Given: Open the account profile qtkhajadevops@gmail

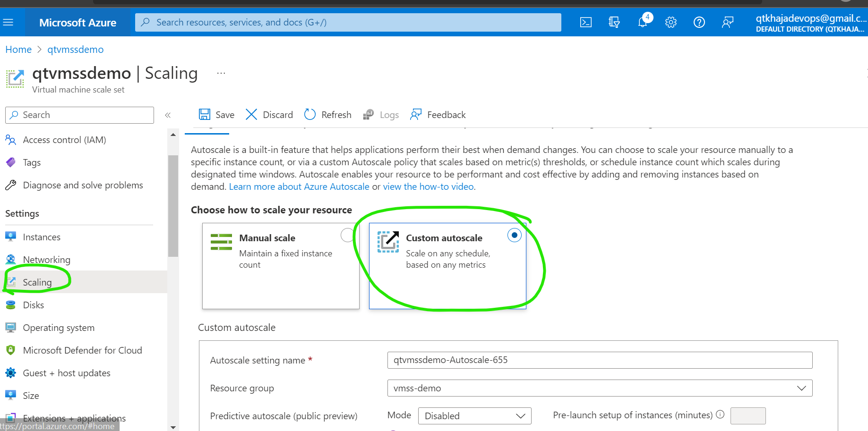Looking at the screenshot, I should pyautogui.click(x=811, y=23).
